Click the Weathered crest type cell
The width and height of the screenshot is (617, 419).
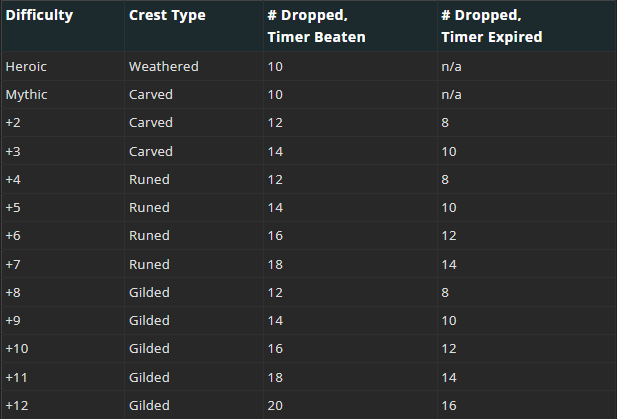pos(164,66)
